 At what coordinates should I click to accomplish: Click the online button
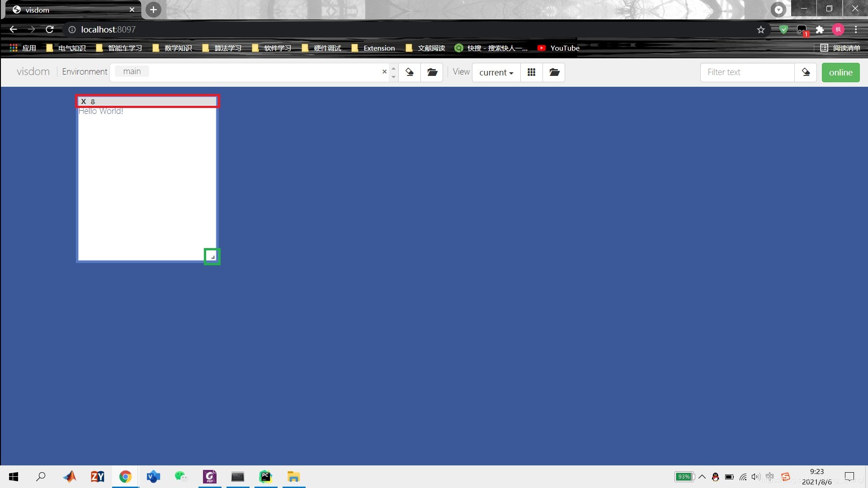pos(840,72)
